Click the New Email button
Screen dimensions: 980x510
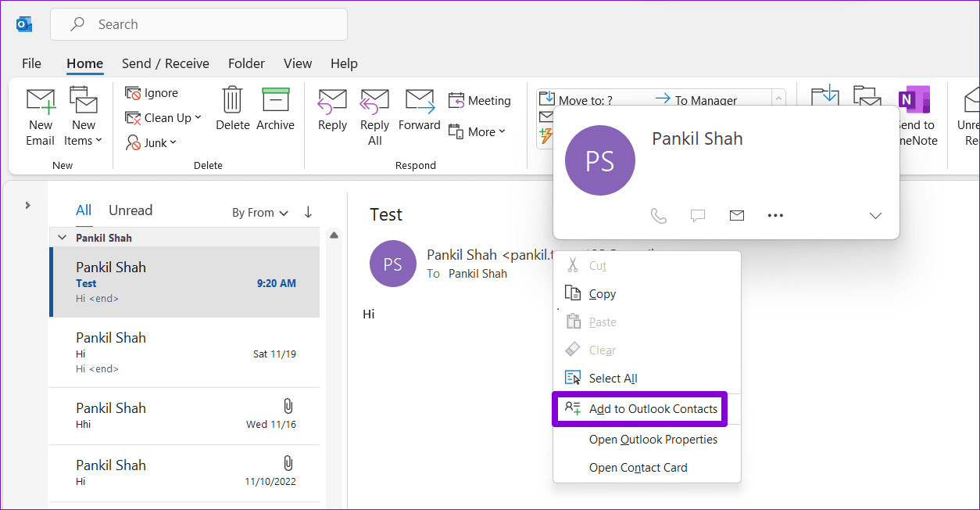pyautogui.click(x=40, y=117)
